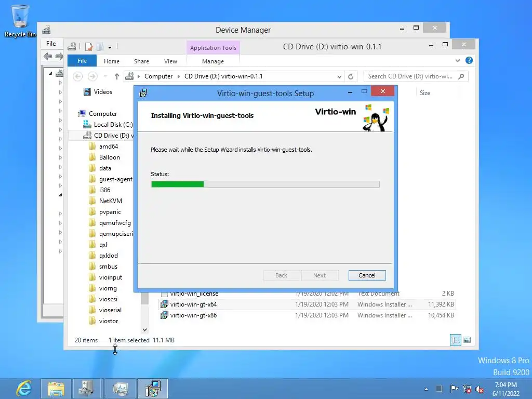Switch to details view icon in status bar
The height and width of the screenshot is (399, 532).
tap(455, 340)
